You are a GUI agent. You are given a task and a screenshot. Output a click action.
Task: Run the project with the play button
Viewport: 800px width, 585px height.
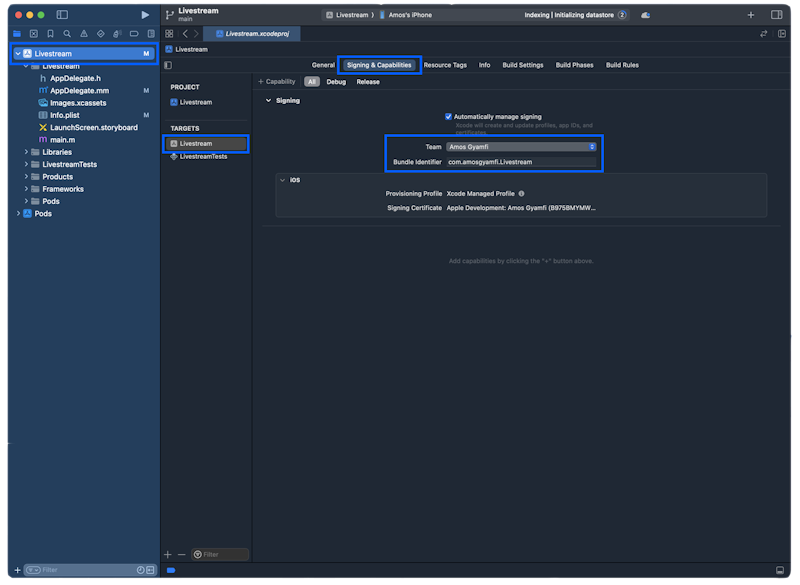point(145,15)
